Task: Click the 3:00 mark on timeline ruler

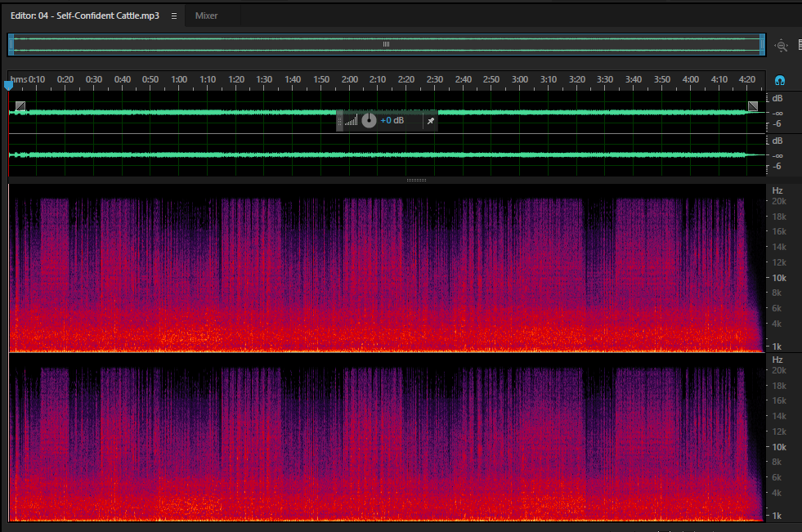Action: pyautogui.click(x=520, y=80)
